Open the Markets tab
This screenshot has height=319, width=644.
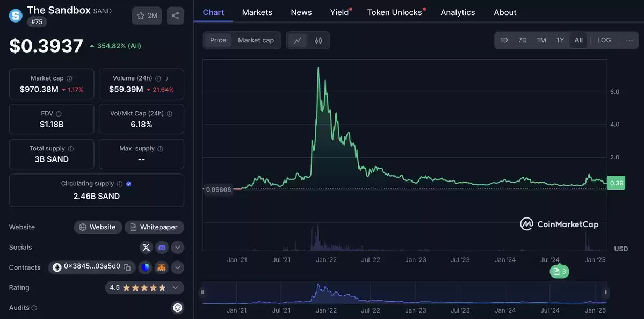(x=257, y=12)
